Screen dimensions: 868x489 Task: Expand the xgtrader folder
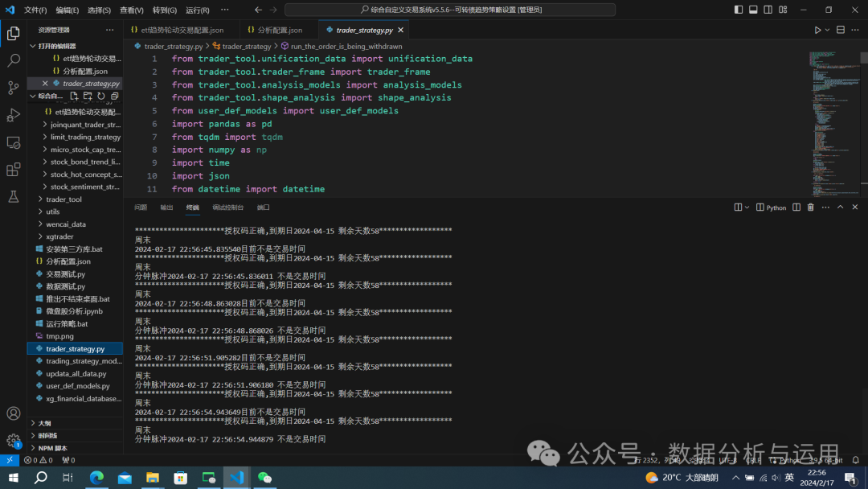(x=59, y=236)
